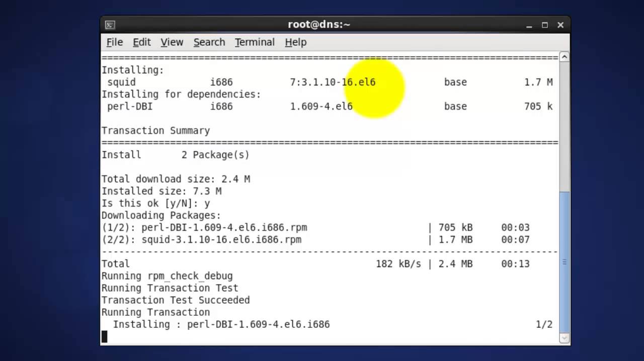
Task: Open the Terminal menu
Action: pos(255,42)
